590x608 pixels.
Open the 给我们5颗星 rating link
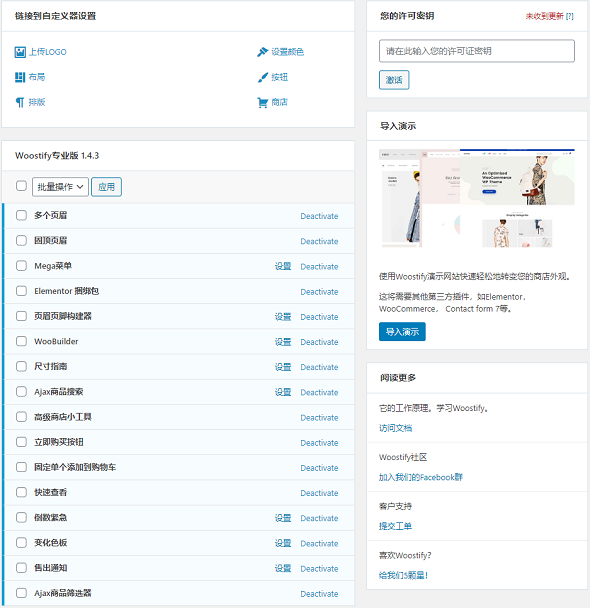[403, 575]
